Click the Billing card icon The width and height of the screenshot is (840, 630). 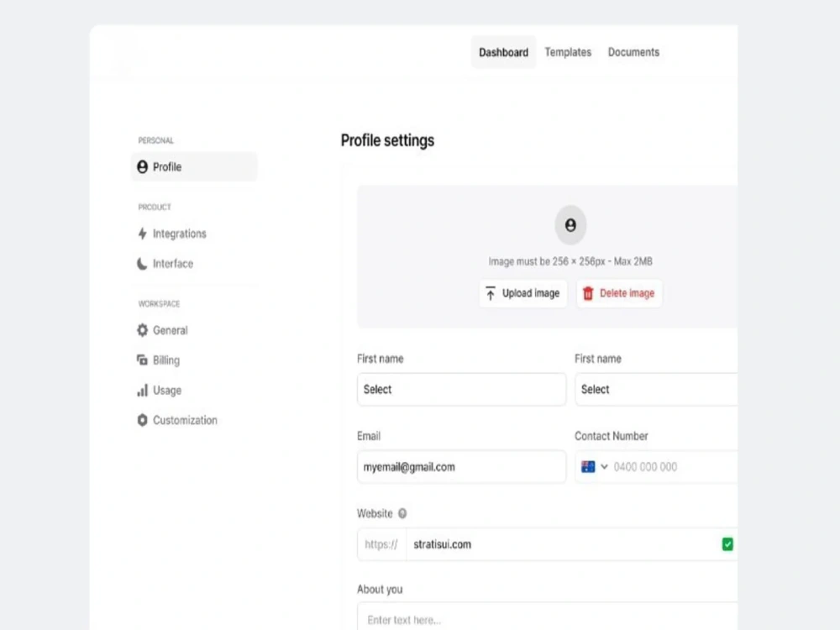[141, 360]
